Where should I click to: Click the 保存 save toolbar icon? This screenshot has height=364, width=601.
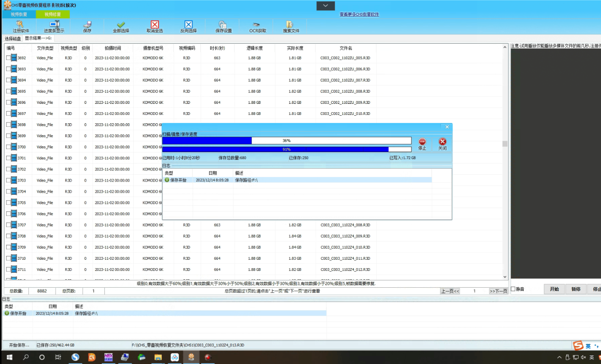87,26
